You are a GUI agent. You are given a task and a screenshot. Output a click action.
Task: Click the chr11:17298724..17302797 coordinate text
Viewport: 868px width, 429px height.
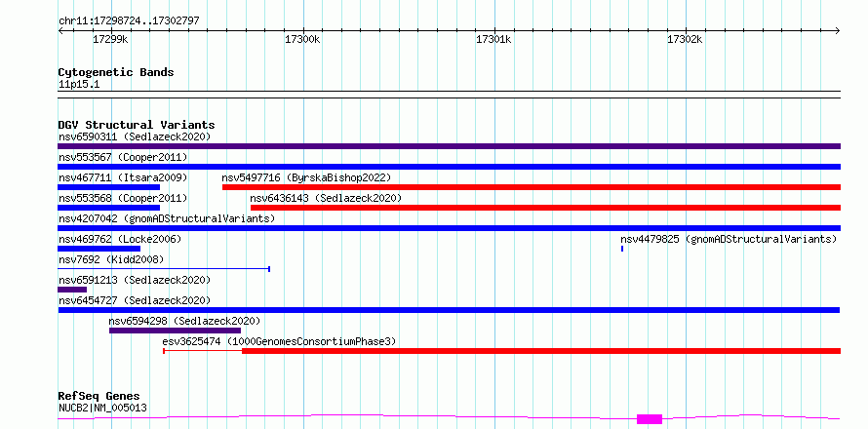click(129, 21)
